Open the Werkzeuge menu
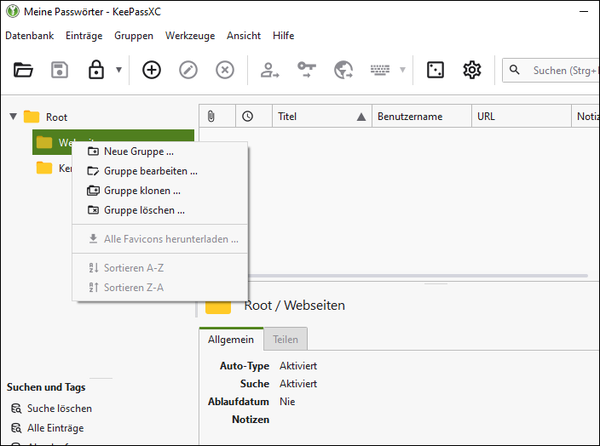Screen dimensions: 600x446 pos(190,36)
